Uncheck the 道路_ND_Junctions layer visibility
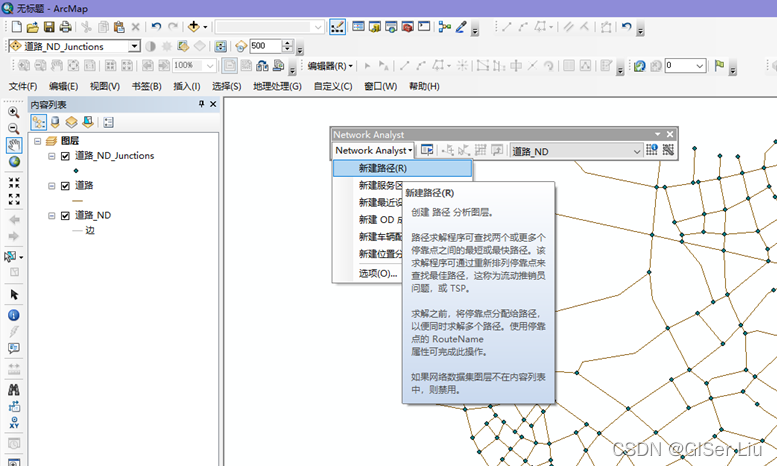777x466 pixels. (x=65, y=156)
